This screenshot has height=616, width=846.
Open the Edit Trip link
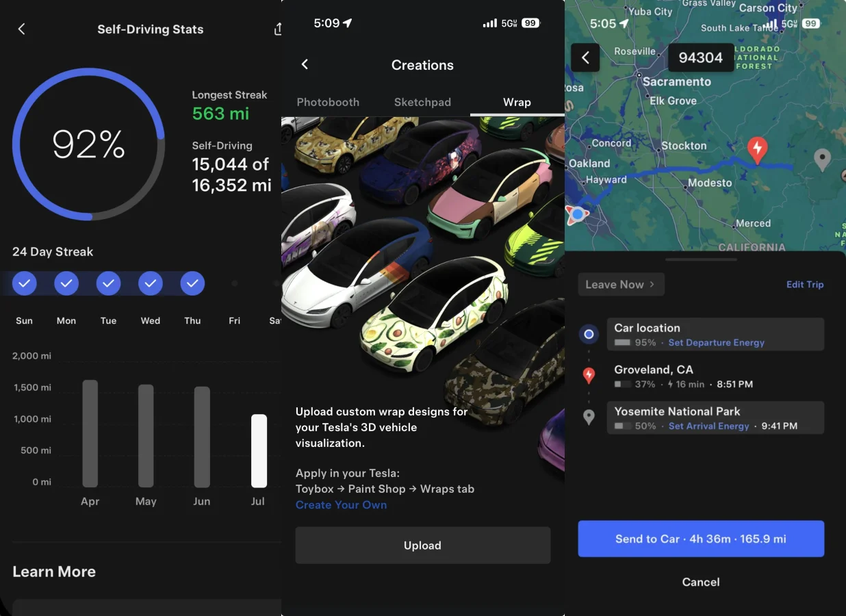tap(805, 285)
